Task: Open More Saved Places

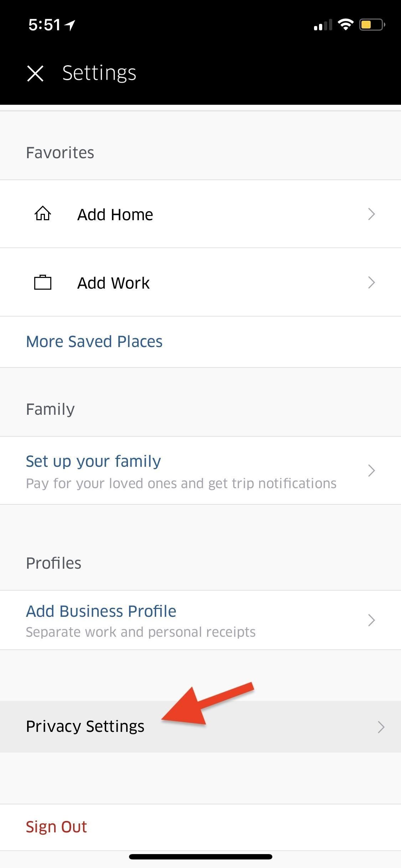Action: (x=94, y=342)
